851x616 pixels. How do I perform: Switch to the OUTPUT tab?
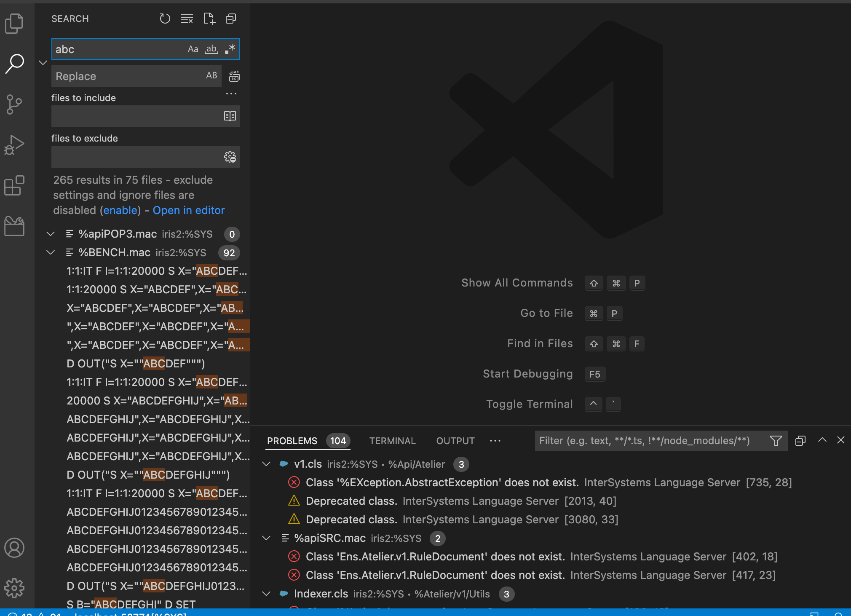(x=455, y=440)
